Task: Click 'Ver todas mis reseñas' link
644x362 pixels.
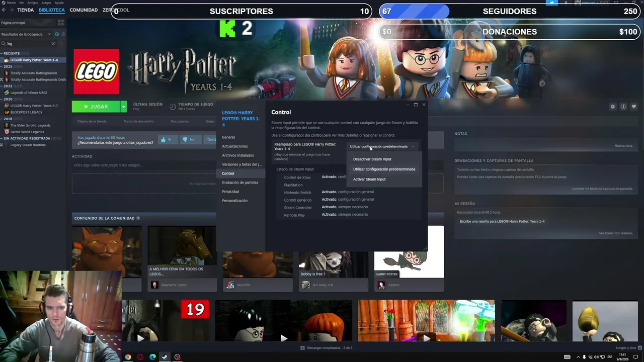Action: pyautogui.click(x=615, y=233)
